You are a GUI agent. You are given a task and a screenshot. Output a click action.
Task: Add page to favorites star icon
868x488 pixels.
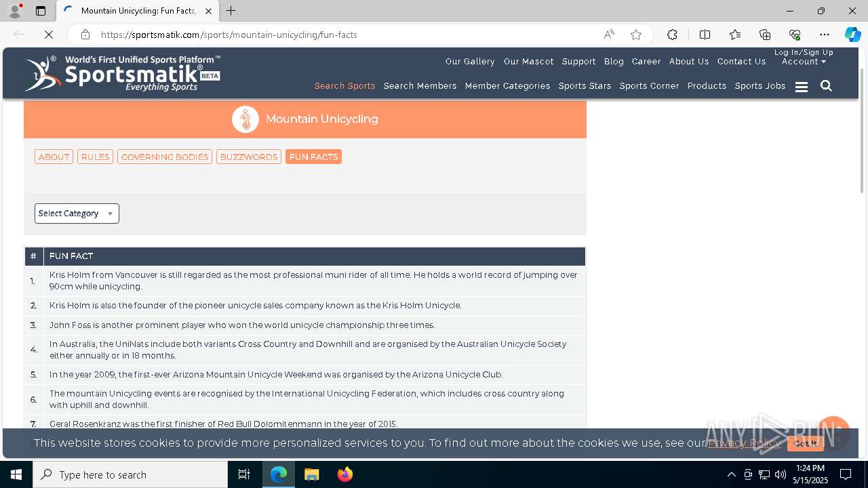pos(636,35)
